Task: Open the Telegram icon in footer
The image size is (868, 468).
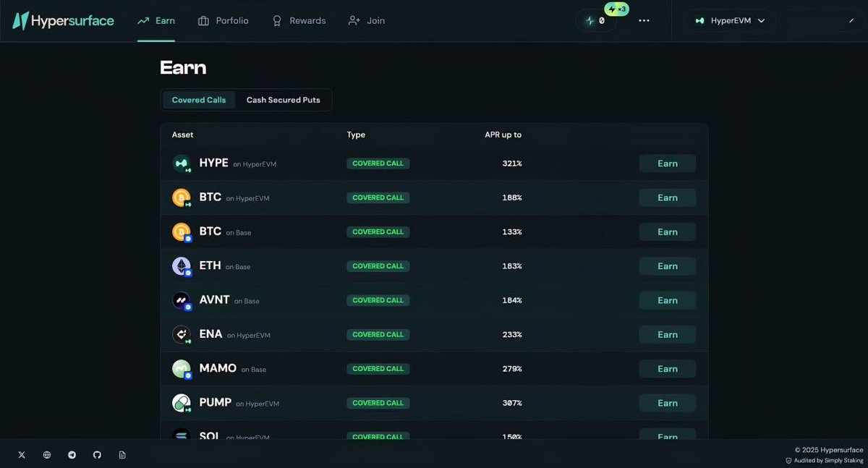Action: pos(72,455)
